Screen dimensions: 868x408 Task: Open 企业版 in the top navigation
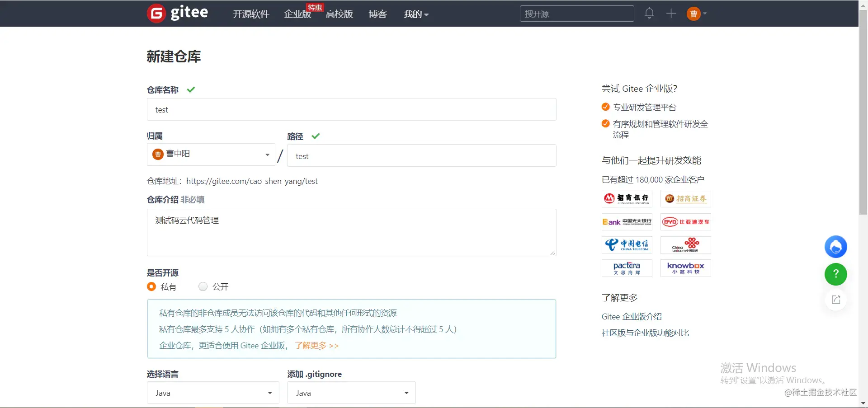[x=297, y=14]
